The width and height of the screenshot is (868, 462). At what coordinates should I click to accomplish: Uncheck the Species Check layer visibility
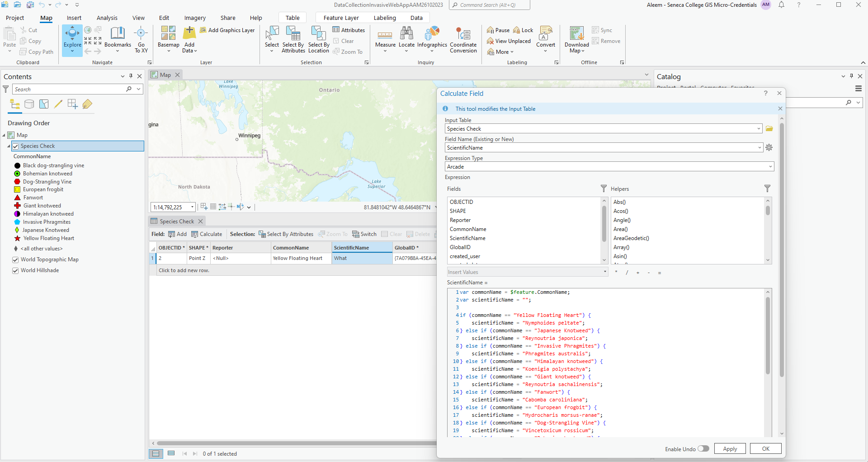pyautogui.click(x=16, y=146)
